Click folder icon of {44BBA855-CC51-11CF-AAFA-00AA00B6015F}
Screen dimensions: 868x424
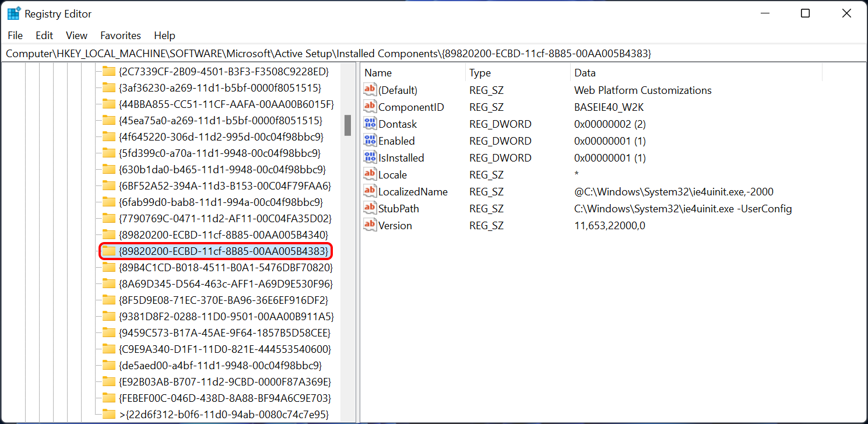point(108,104)
